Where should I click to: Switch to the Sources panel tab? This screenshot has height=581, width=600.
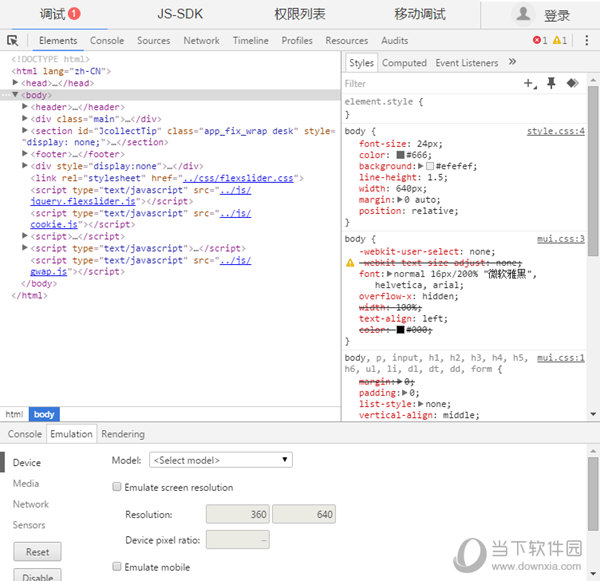tap(153, 41)
